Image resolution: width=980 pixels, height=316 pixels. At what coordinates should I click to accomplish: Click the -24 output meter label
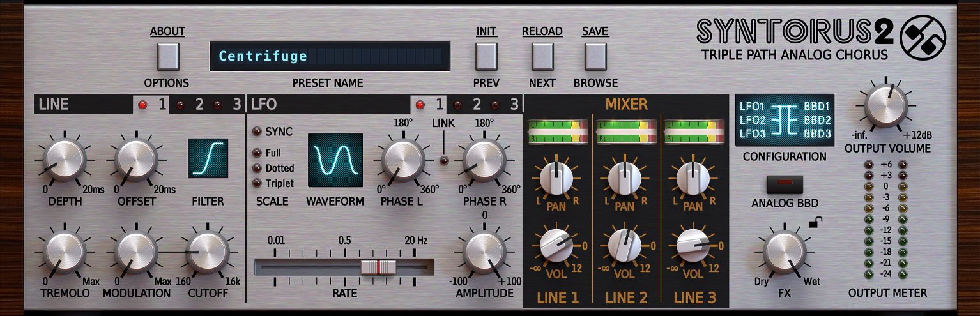click(885, 274)
